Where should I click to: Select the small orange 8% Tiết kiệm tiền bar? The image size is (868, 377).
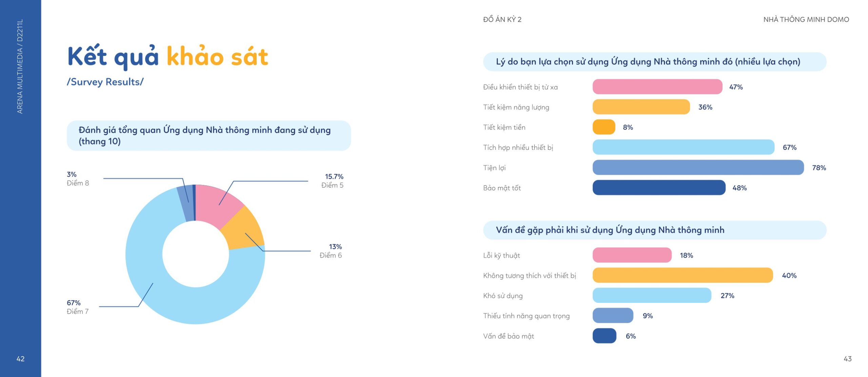[x=604, y=127]
